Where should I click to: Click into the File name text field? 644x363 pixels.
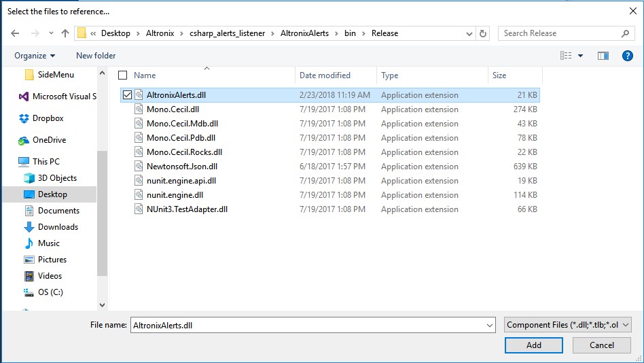[308, 325]
